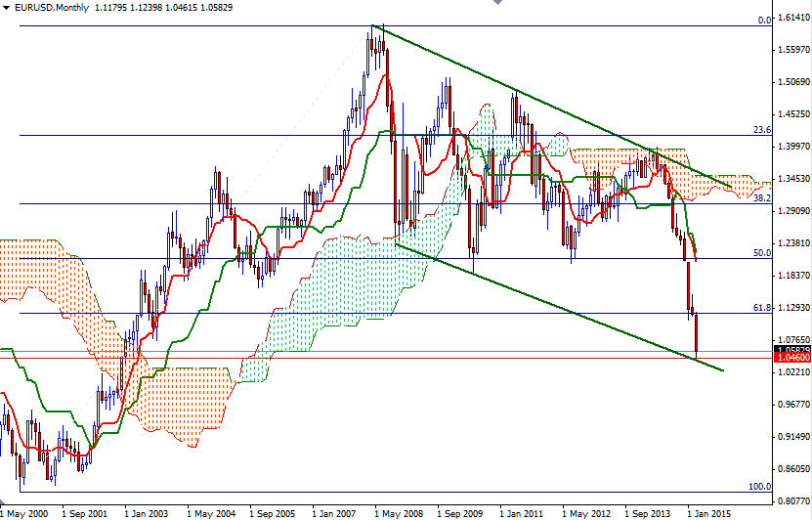
Task: Click the 38.2 Fibonacci level label
Action: click(762, 198)
